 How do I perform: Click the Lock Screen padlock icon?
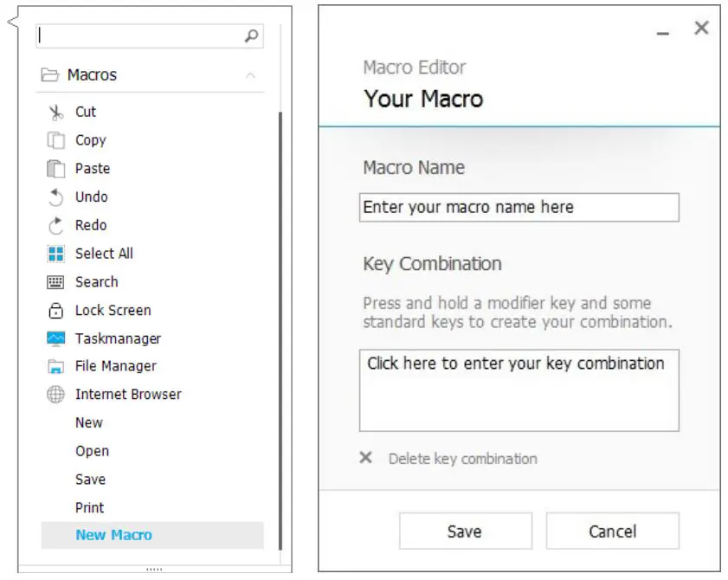pyautogui.click(x=56, y=311)
